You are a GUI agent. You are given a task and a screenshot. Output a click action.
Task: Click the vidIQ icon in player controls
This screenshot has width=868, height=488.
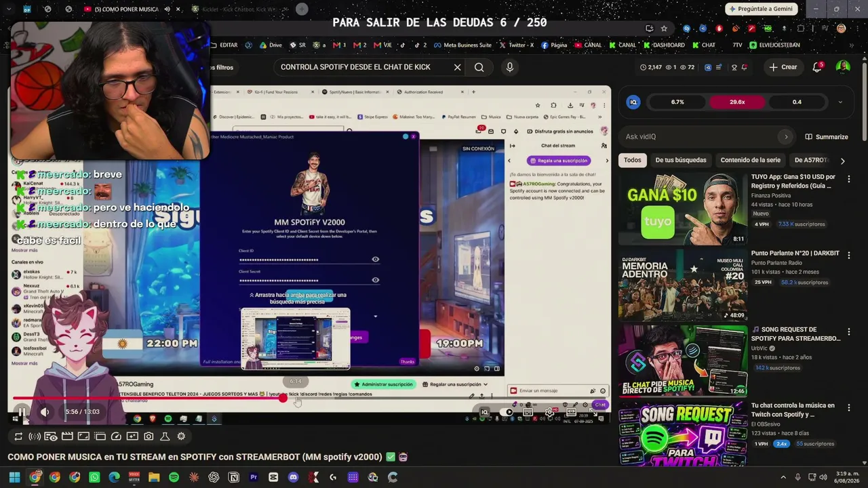coord(484,412)
